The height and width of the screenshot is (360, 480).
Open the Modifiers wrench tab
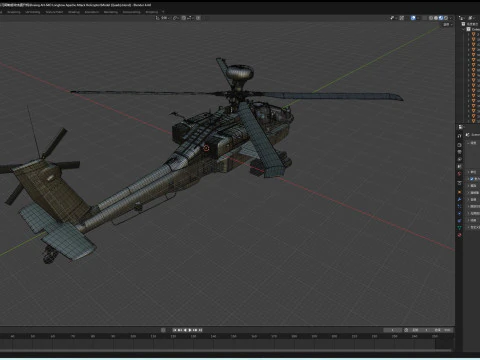[x=459, y=199]
